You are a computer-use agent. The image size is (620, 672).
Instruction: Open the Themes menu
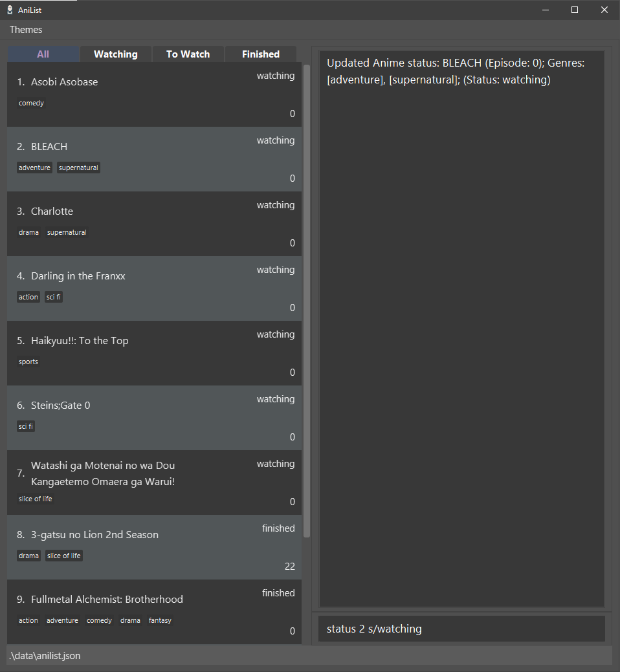26,30
